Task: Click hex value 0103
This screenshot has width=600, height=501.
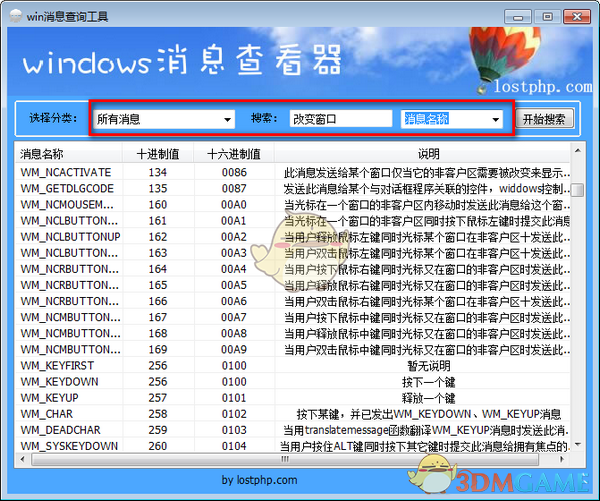Action: 234,430
